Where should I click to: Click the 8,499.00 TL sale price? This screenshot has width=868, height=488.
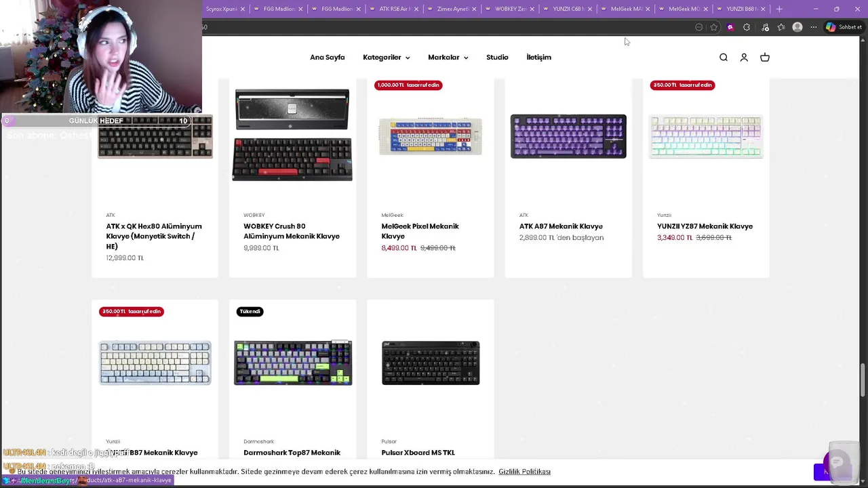399,248
